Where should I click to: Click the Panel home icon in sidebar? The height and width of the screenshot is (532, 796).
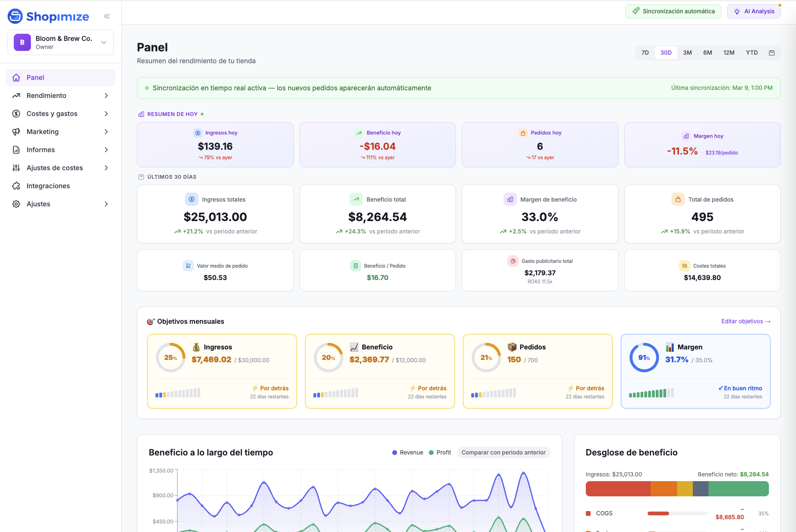[16, 77]
